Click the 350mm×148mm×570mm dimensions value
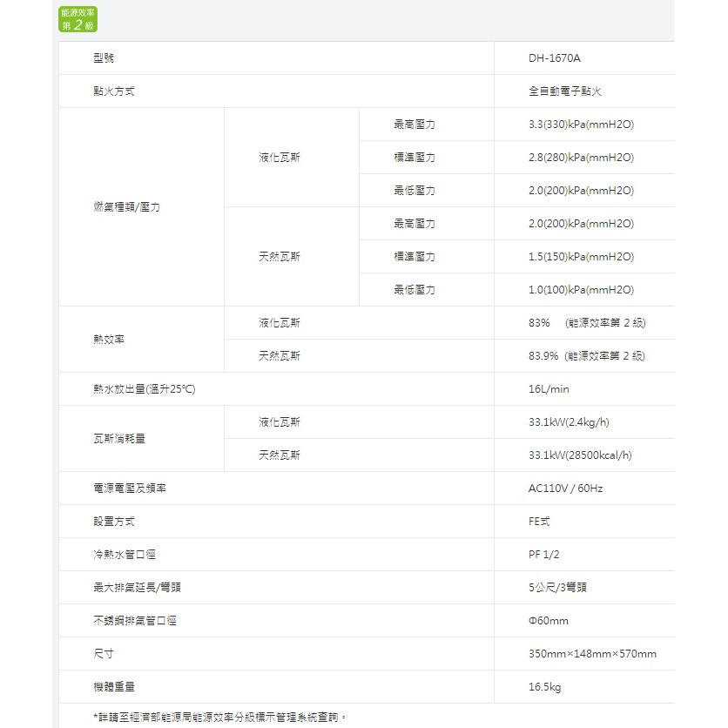 tap(592, 654)
